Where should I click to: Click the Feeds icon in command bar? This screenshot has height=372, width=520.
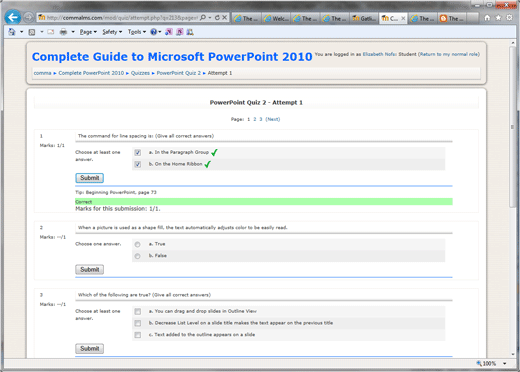[x=32, y=32]
